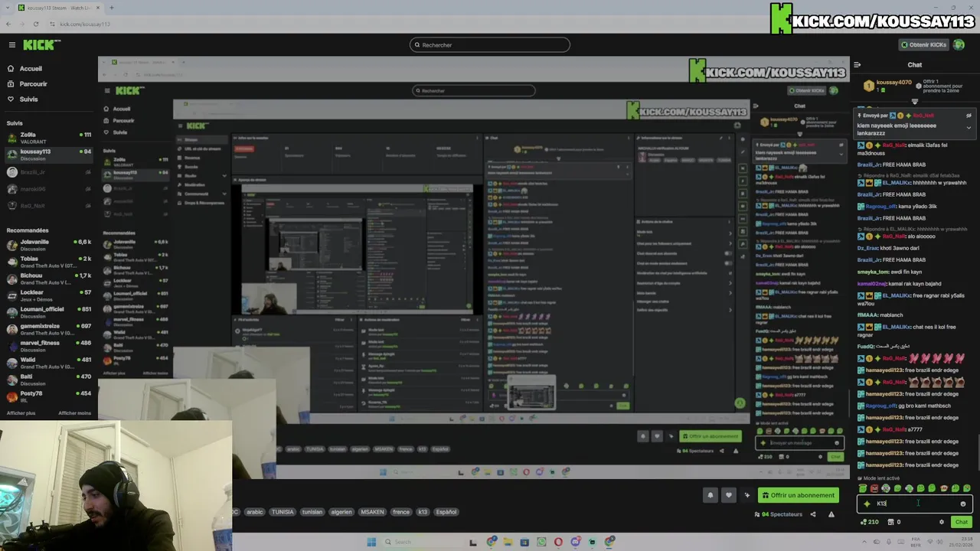The height and width of the screenshot is (551, 980).
Task: Select the MSAKEN tag
Action: tap(372, 512)
